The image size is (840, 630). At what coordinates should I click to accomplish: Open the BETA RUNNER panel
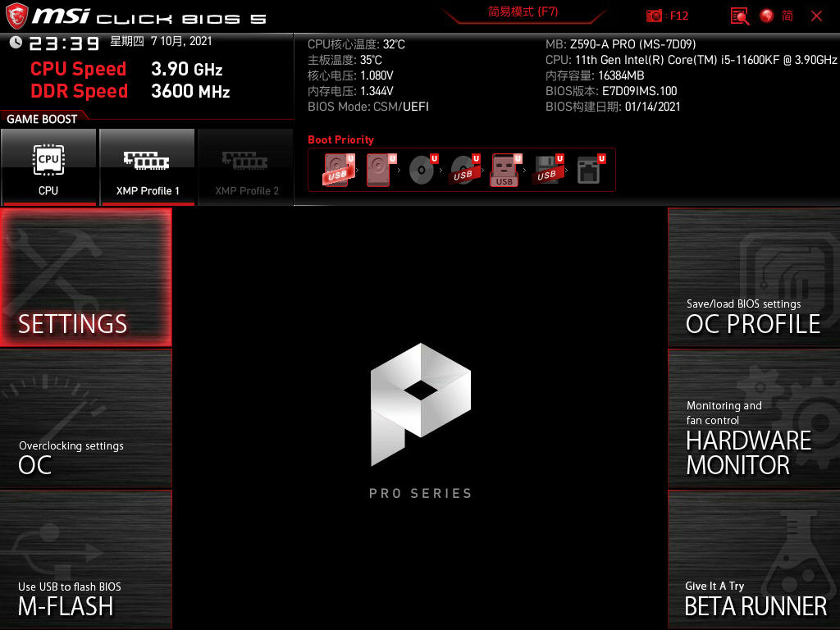click(x=753, y=559)
